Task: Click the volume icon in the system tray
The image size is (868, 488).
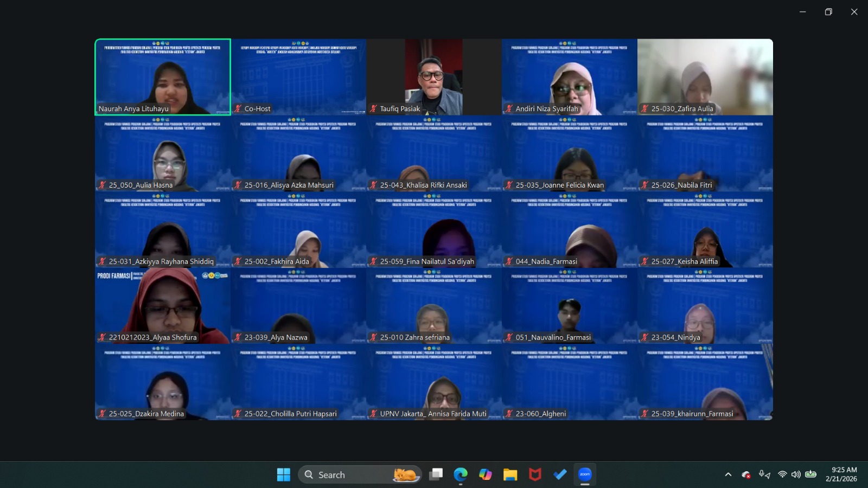Action: [x=796, y=474]
